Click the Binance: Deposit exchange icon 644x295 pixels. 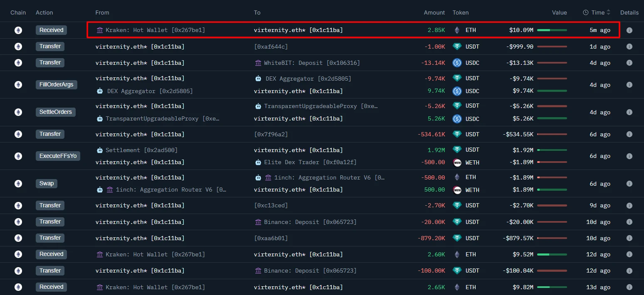point(259,222)
